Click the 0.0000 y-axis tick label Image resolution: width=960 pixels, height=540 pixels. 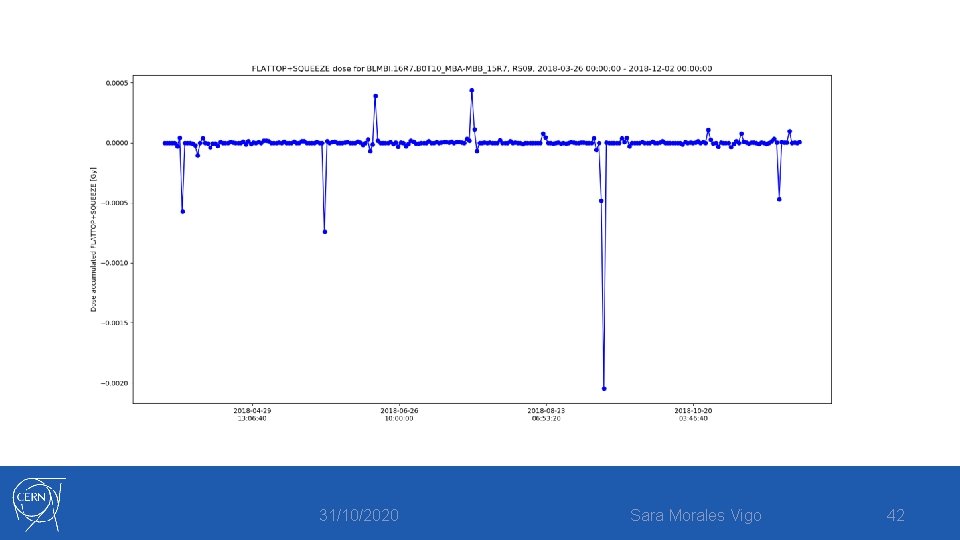117,143
